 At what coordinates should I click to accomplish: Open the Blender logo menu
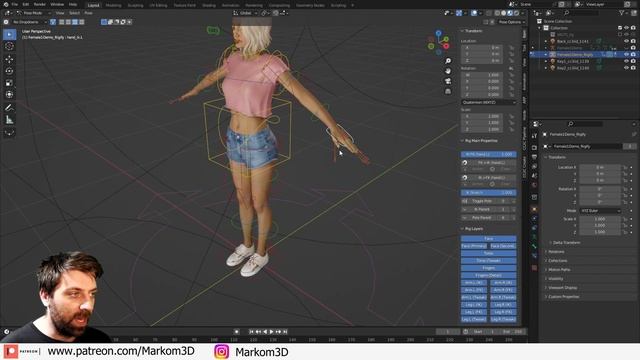point(6,4)
